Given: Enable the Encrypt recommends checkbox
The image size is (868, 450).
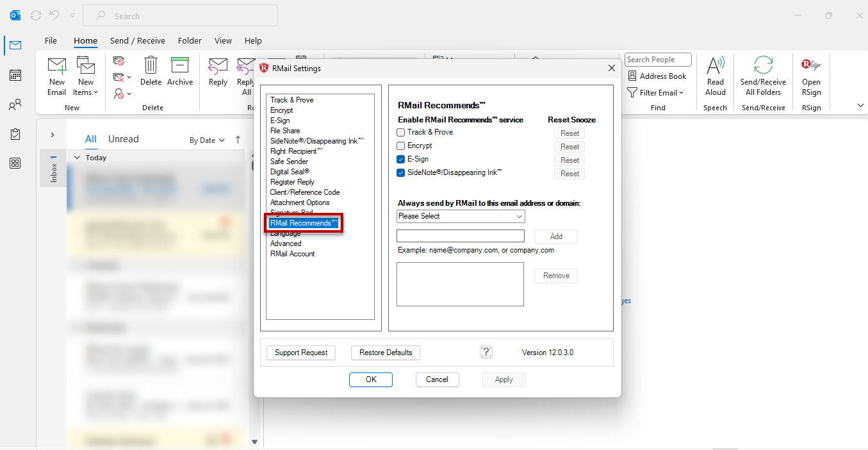Looking at the screenshot, I should (401, 146).
